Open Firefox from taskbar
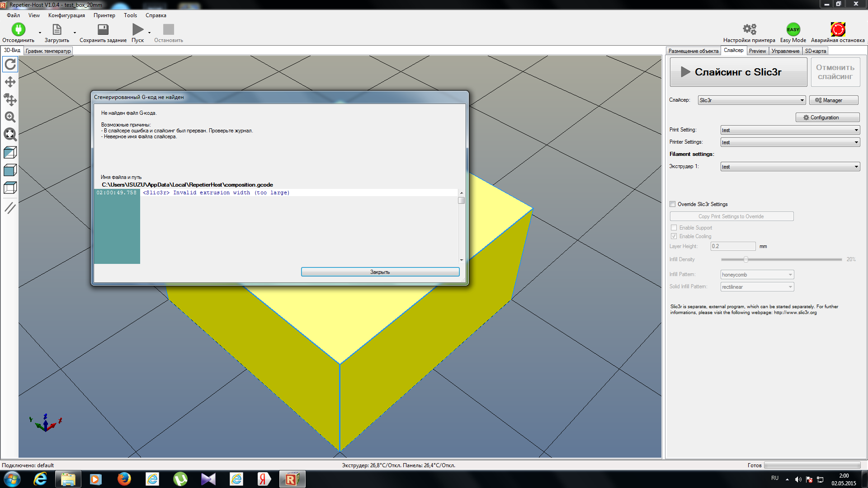 click(124, 479)
